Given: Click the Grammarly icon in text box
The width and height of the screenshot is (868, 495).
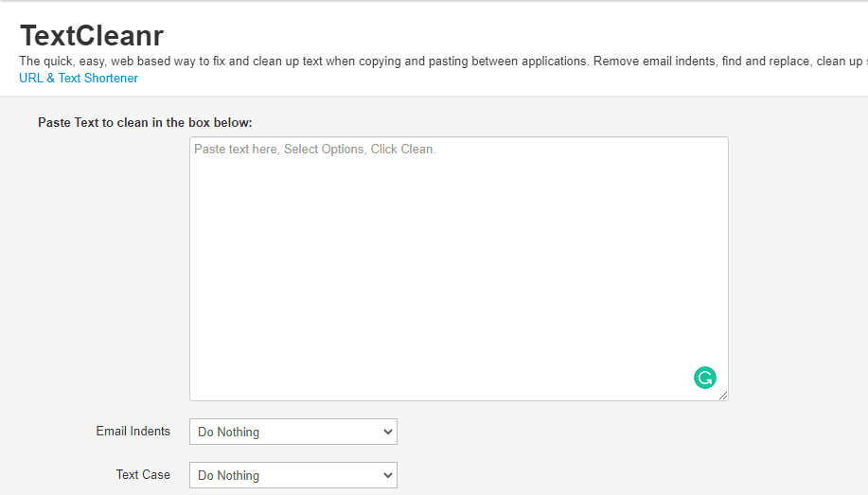Looking at the screenshot, I should pyautogui.click(x=704, y=378).
